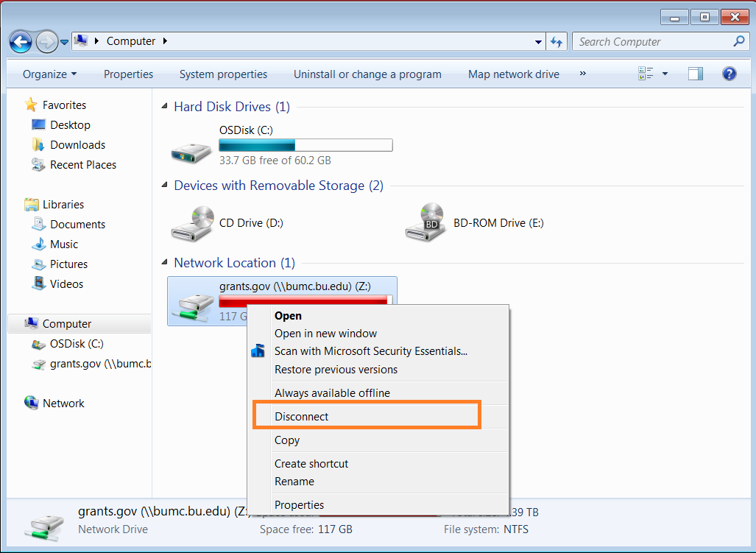Click the BD-ROM Drive (E:) label
The height and width of the screenshot is (553, 756).
click(x=498, y=222)
